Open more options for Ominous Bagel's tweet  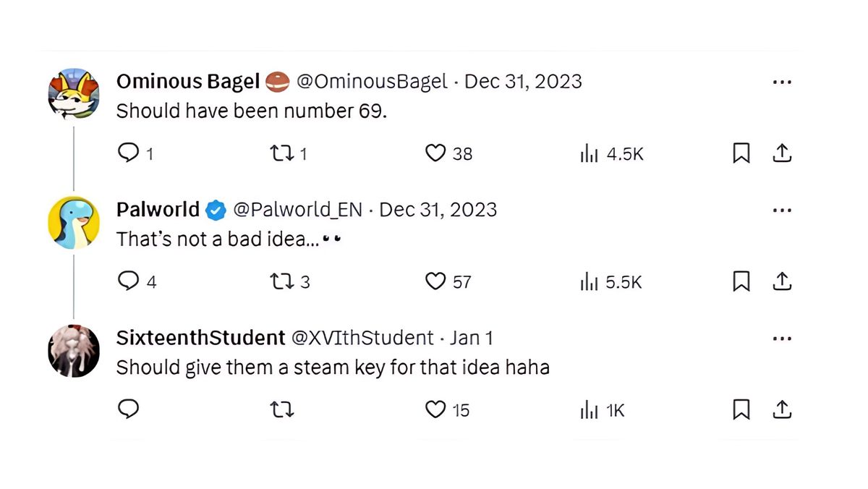pos(782,82)
